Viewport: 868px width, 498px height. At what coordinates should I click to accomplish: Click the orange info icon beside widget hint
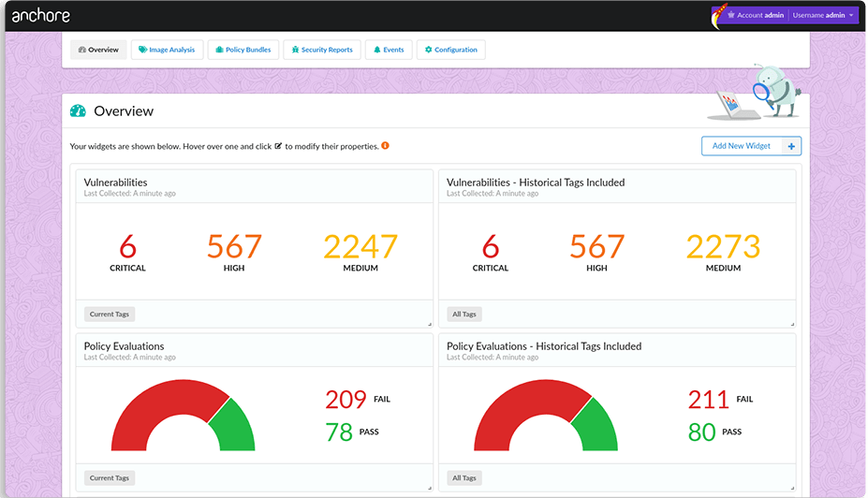[x=385, y=146]
